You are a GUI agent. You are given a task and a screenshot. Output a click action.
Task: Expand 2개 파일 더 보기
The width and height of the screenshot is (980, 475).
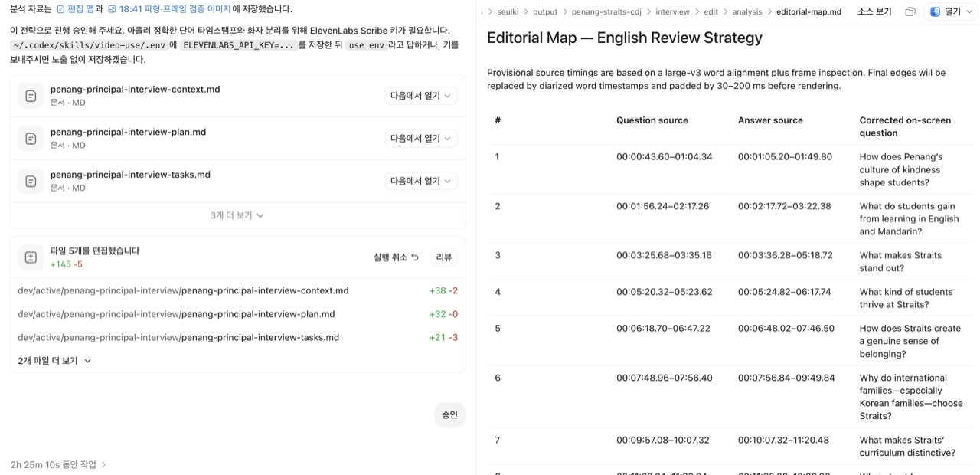pyautogui.click(x=54, y=361)
